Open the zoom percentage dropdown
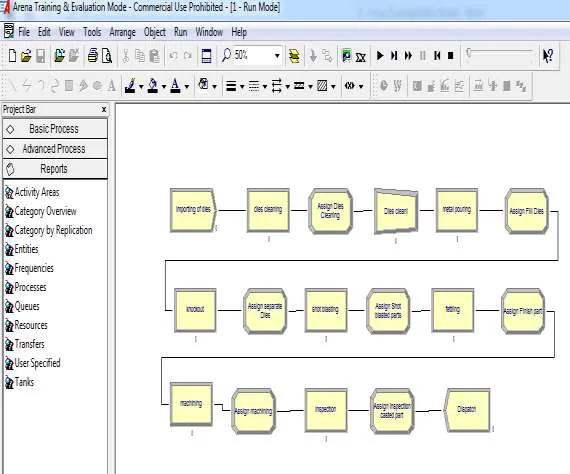 click(x=277, y=56)
